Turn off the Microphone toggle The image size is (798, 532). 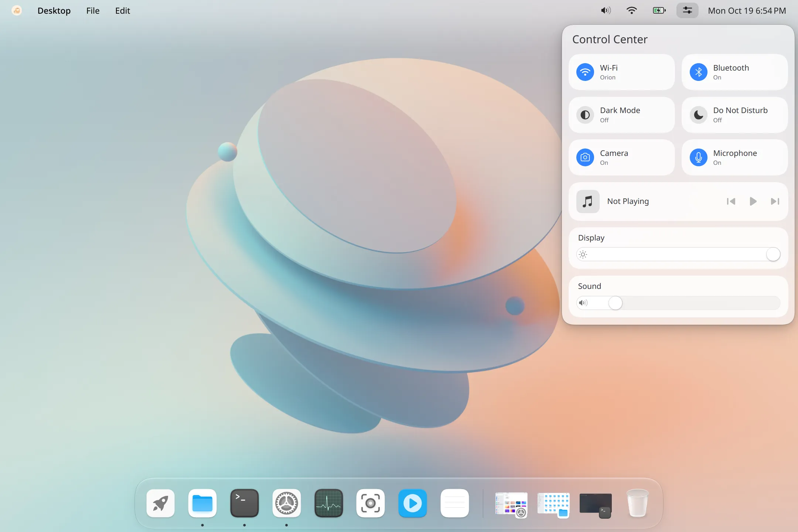(x=734, y=157)
